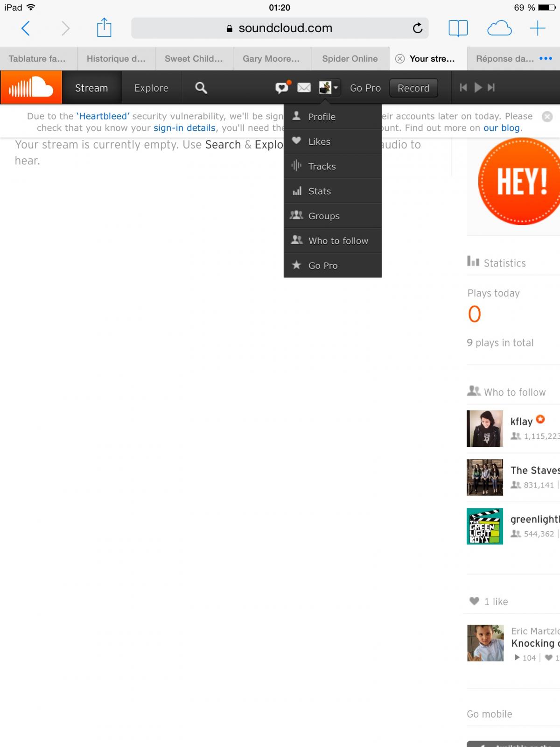Image resolution: width=560 pixels, height=747 pixels.
Task: Click the orange HEY! badge
Action: pyautogui.click(x=519, y=181)
